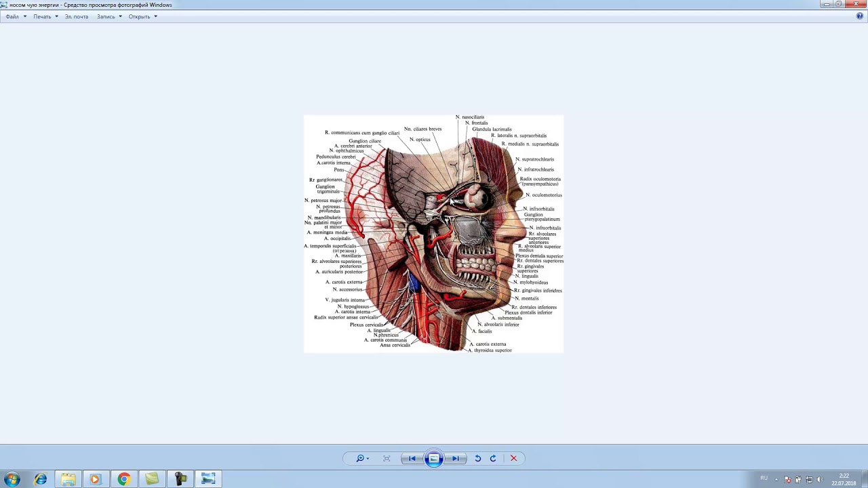Open the volume speaker tray icon
This screenshot has height=488, width=868.
[x=820, y=479]
